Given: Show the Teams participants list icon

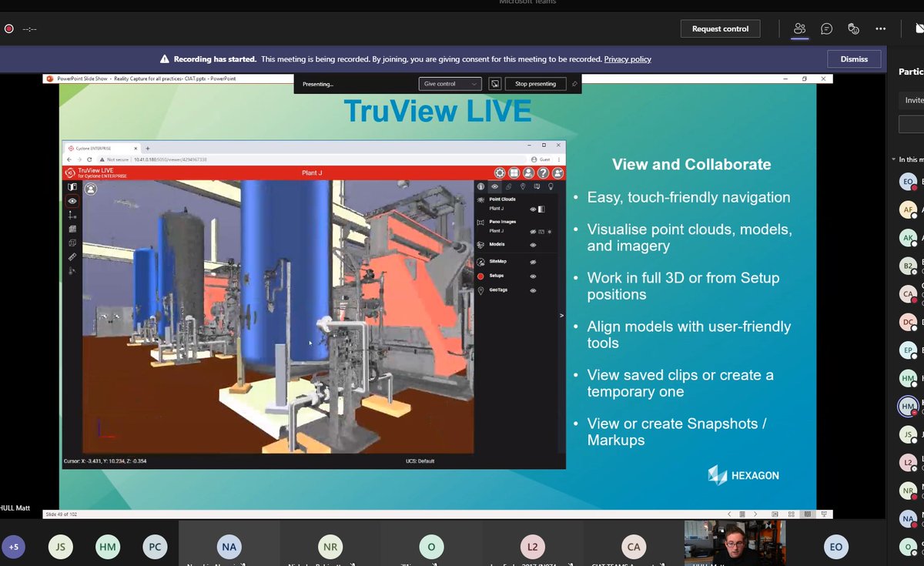Looking at the screenshot, I should pyautogui.click(x=799, y=28).
